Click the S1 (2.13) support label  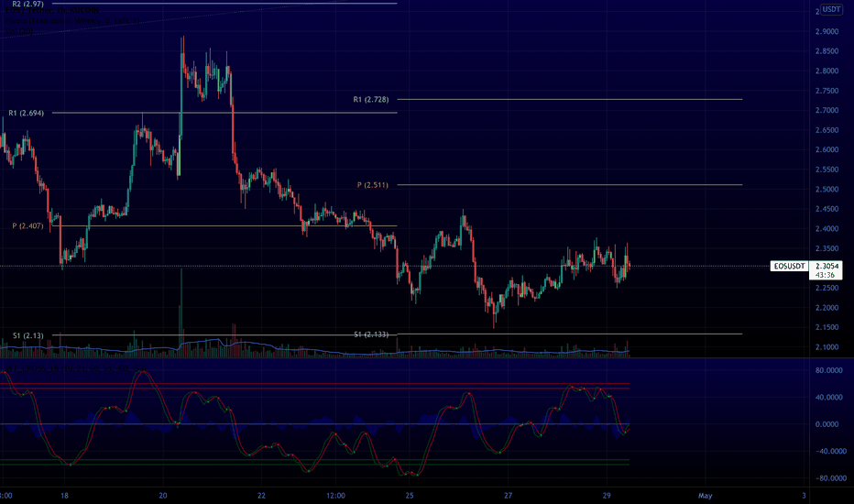[x=28, y=335]
